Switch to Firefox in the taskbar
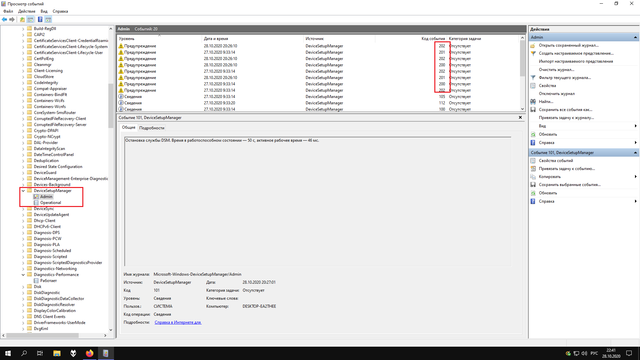The width and height of the screenshot is (640, 360). (x=89, y=353)
